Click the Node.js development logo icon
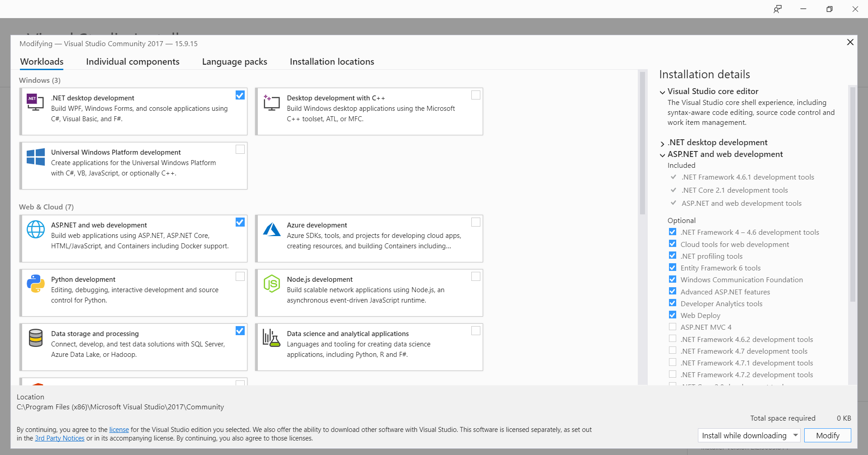This screenshot has height=455, width=868. click(x=272, y=284)
